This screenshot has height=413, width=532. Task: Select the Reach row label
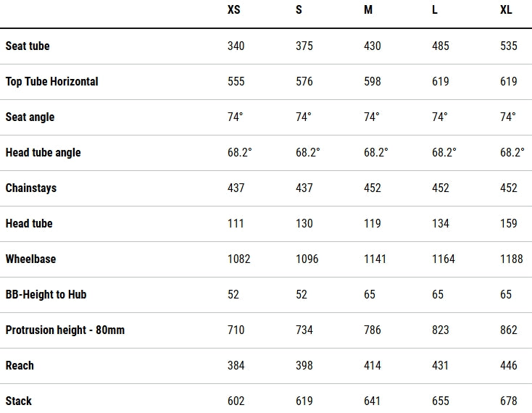20,365
